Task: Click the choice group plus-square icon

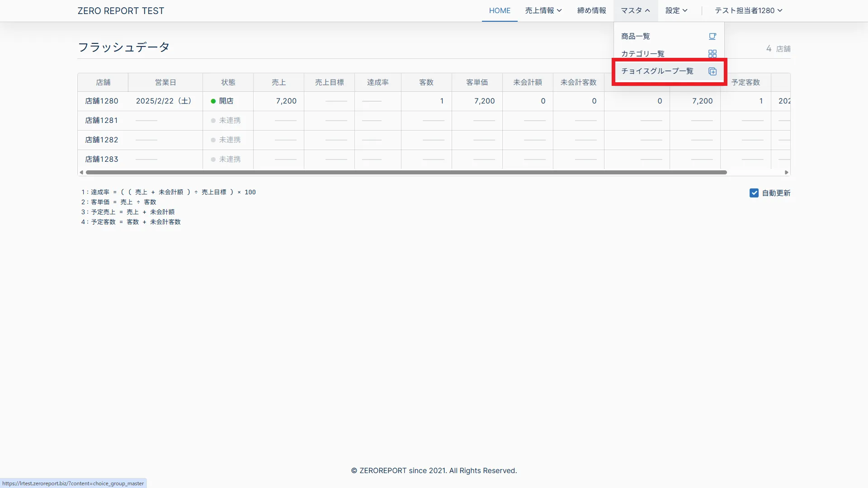Action: [x=712, y=71]
